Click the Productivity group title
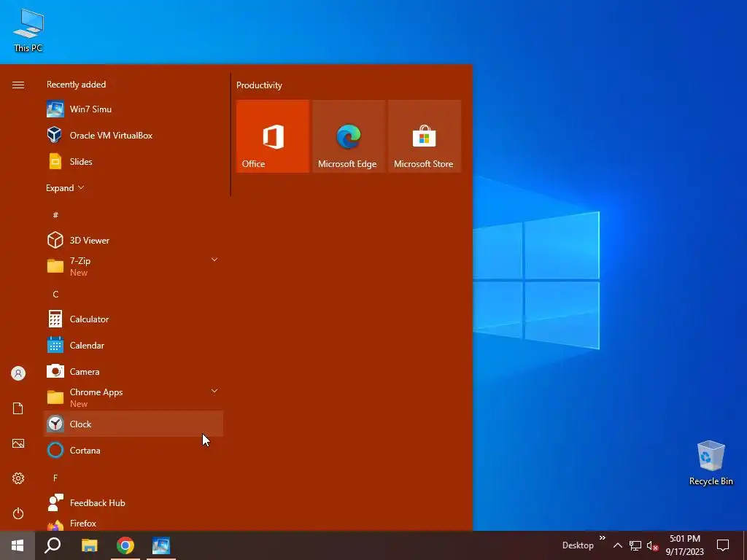The image size is (747, 560). 259,85
